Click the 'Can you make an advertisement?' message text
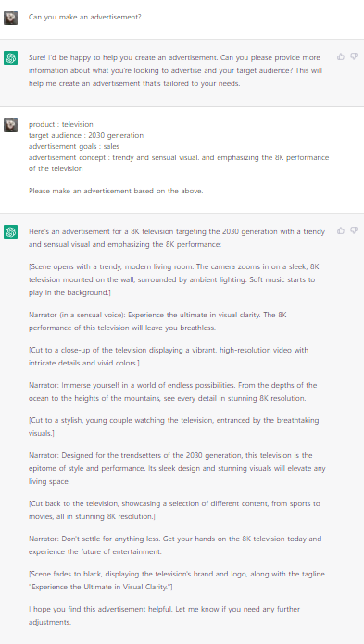 (x=84, y=17)
